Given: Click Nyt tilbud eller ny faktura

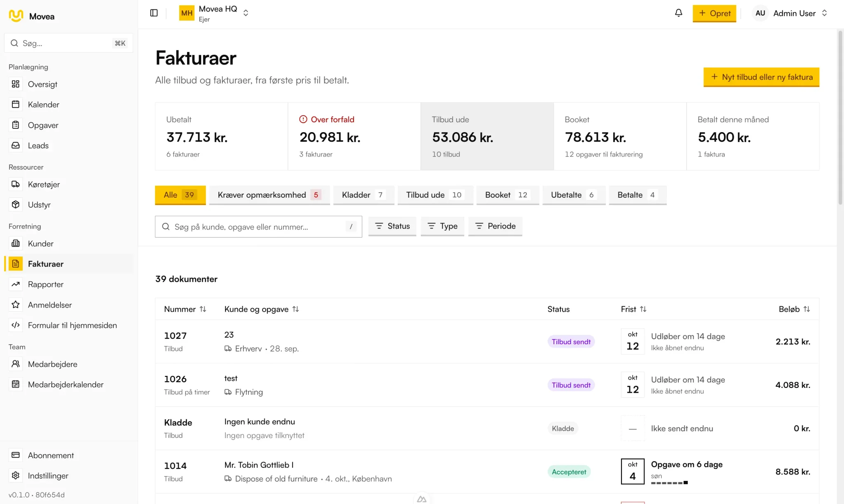Looking at the screenshot, I should 761,77.
